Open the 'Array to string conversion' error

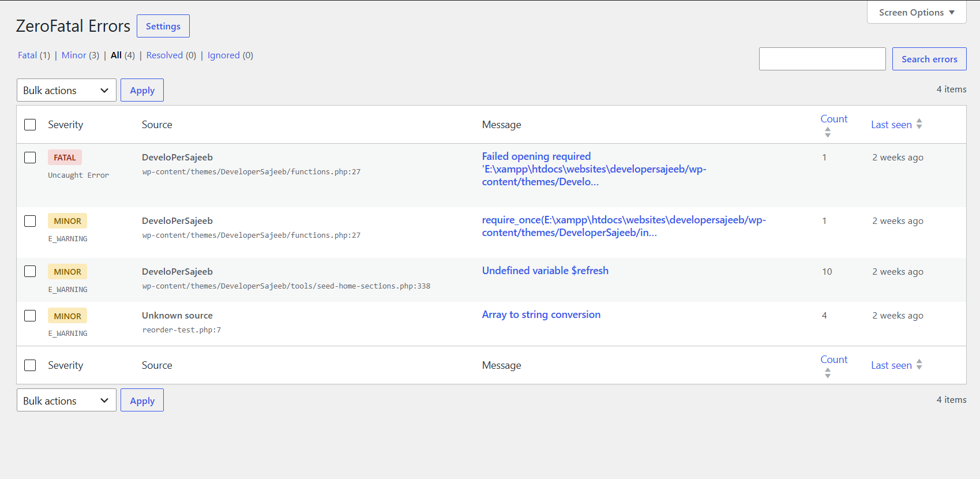[541, 315]
